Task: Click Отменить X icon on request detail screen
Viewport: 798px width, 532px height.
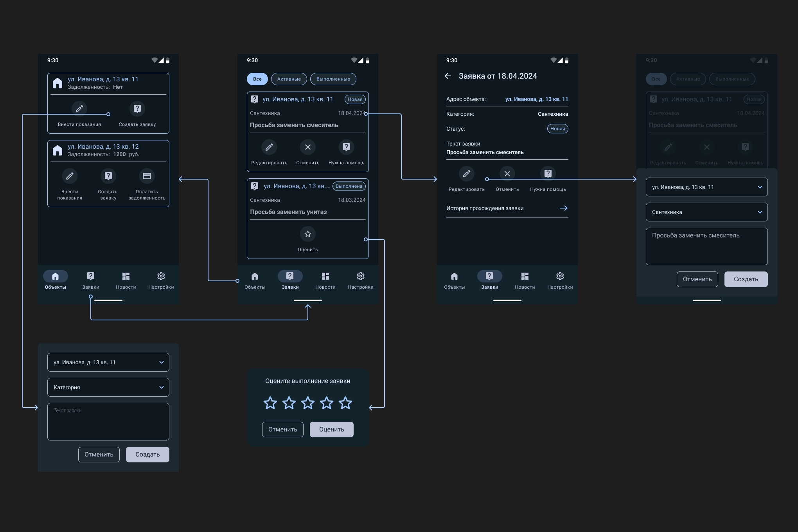Action: tap(507, 174)
